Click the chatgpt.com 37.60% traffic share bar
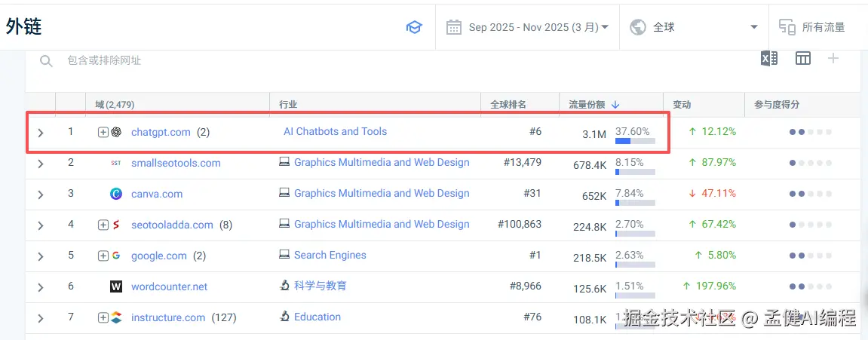Viewport: 868px width, 340px height. pos(634,141)
